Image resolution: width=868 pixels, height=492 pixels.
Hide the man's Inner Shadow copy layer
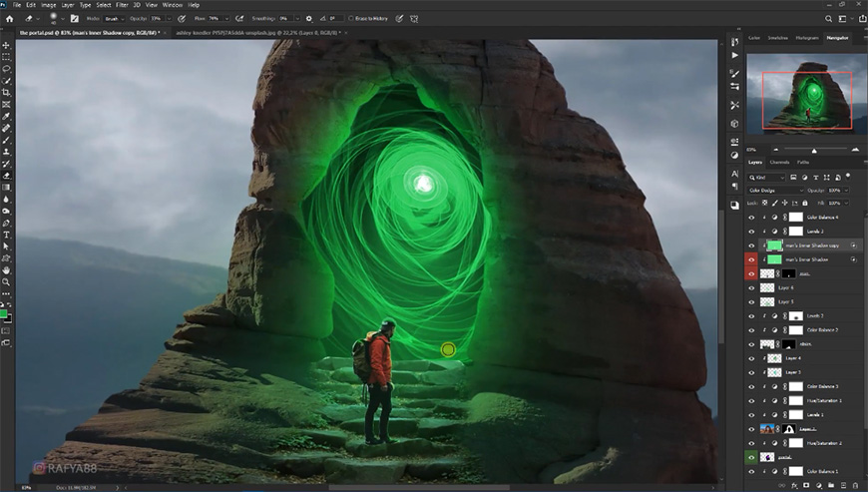point(751,246)
